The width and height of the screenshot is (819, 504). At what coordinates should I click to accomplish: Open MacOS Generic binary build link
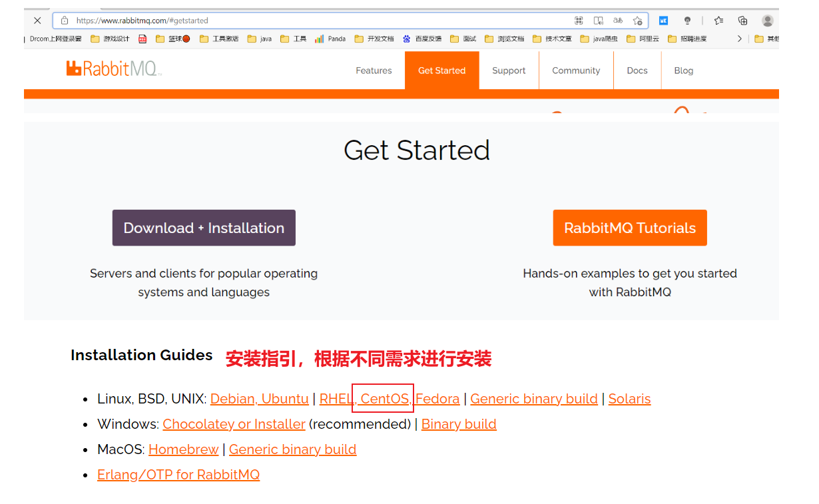(x=292, y=449)
